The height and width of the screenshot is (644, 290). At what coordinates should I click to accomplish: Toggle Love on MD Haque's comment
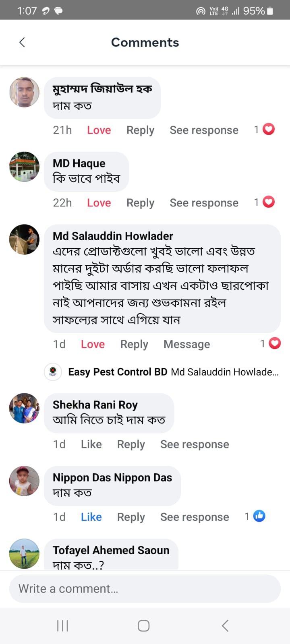tap(99, 203)
